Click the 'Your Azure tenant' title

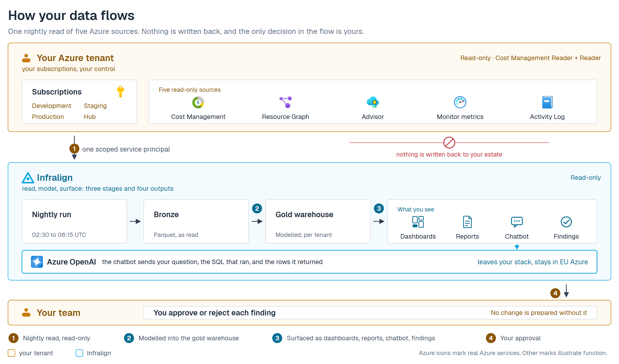point(75,58)
